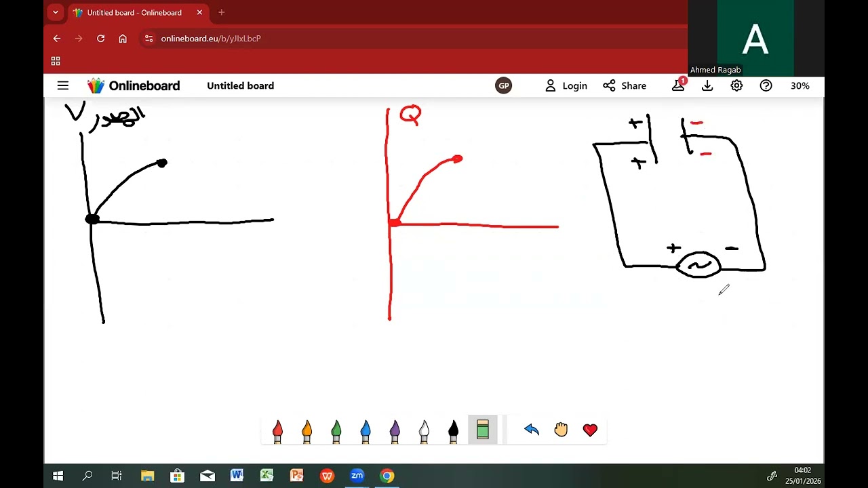The height and width of the screenshot is (488, 868).
Task: Open notifications with red badge
Action: 679,85
